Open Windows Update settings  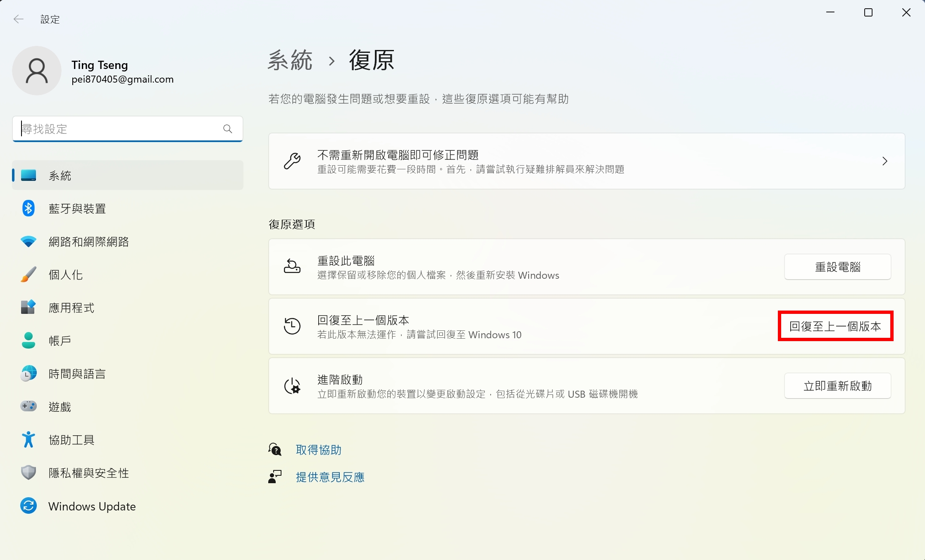(x=128, y=506)
